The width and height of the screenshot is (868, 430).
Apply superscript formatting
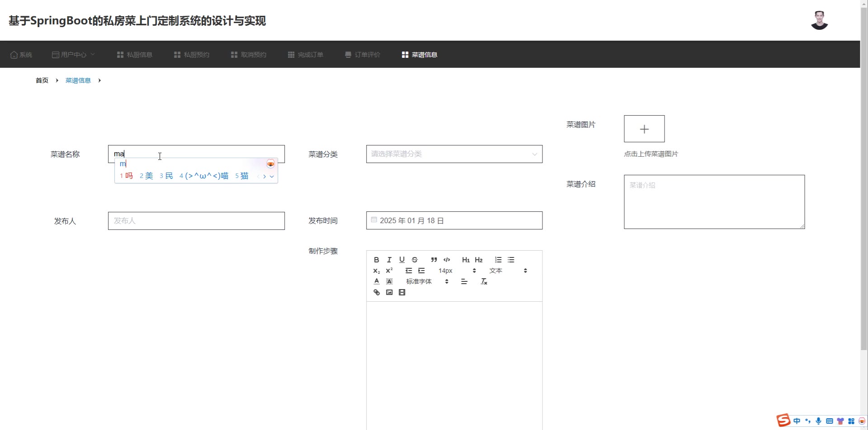pyautogui.click(x=389, y=271)
